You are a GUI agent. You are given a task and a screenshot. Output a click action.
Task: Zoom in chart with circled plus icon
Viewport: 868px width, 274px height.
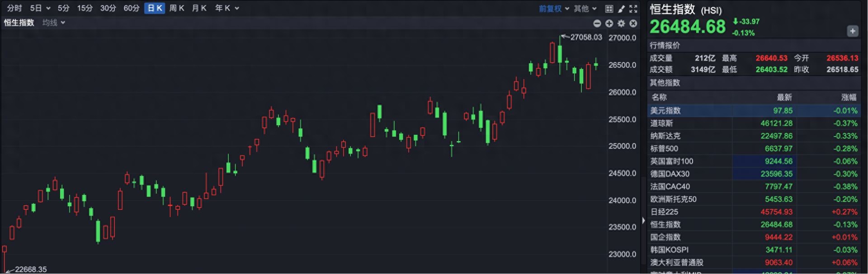pyautogui.click(x=609, y=24)
